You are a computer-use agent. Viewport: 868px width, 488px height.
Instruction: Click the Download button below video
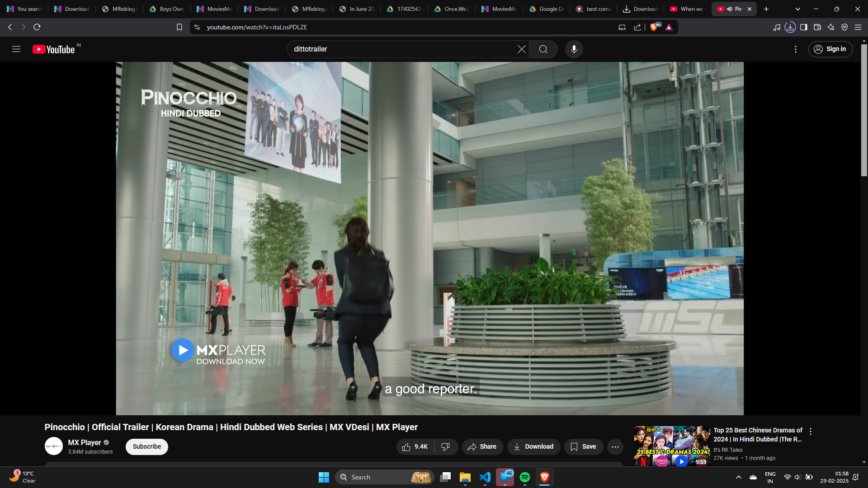[x=533, y=447]
